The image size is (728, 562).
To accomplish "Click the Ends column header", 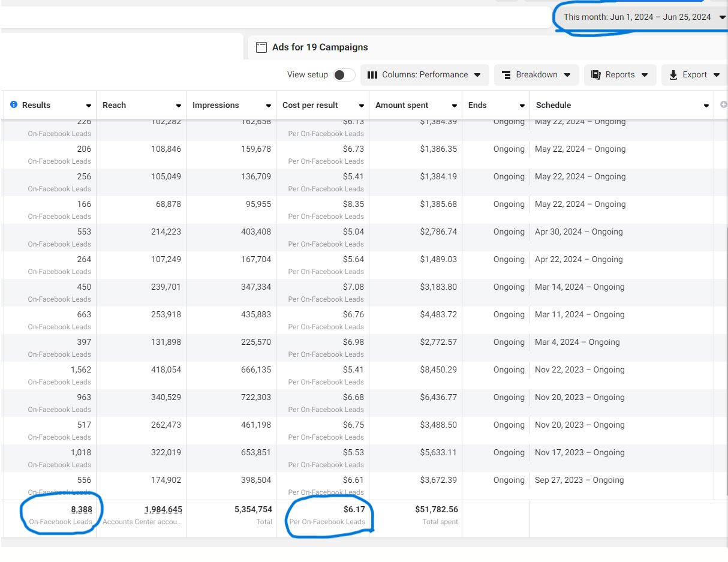I will click(477, 105).
